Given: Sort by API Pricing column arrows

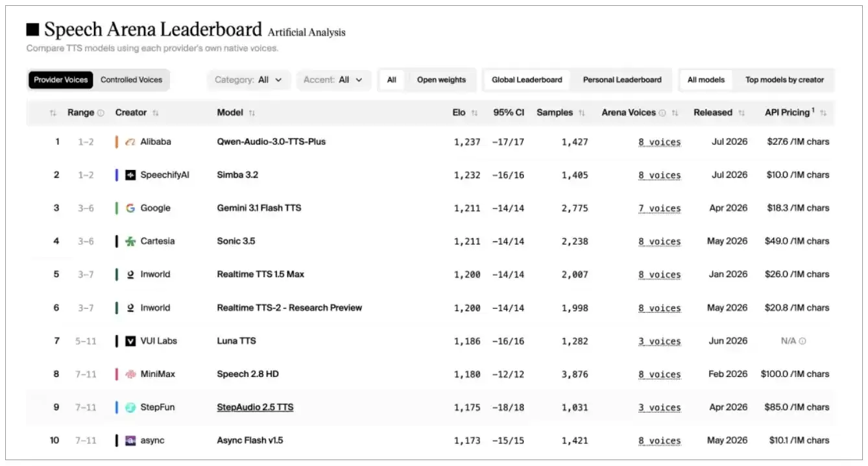Looking at the screenshot, I should [x=823, y=113].
